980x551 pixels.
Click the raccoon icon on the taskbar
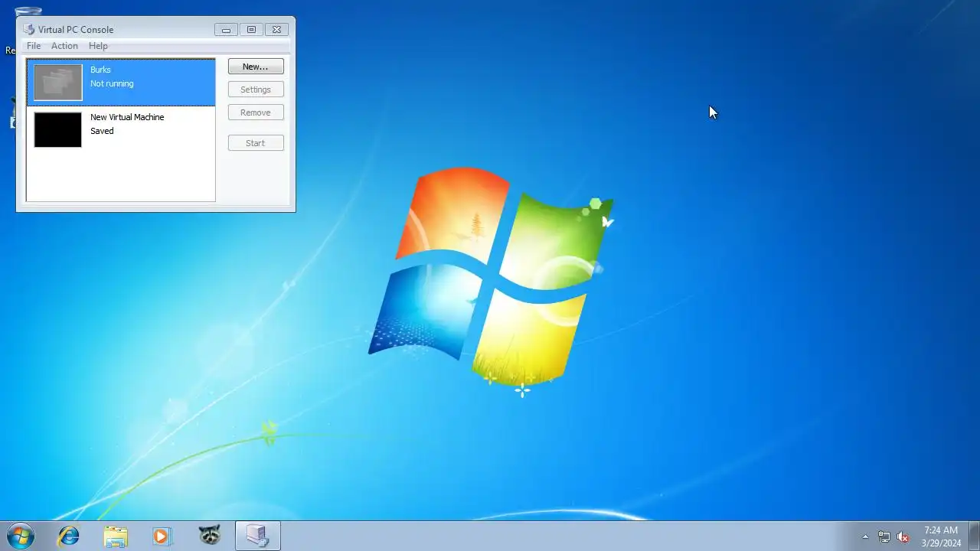(209, 536)
